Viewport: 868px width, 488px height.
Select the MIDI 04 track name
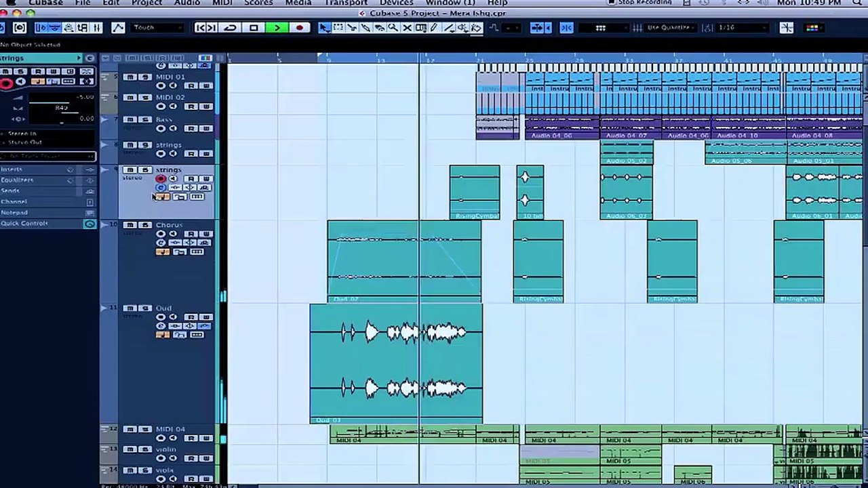pos(170,429)
